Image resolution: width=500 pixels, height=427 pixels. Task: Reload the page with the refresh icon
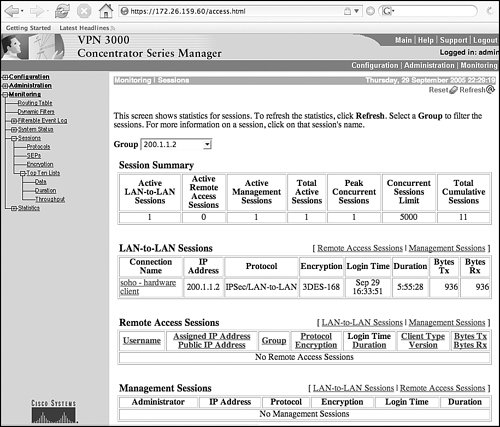(62, 11)
